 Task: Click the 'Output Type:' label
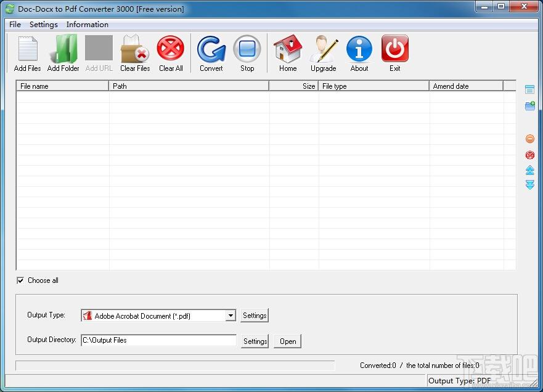[x=46, y=315]
